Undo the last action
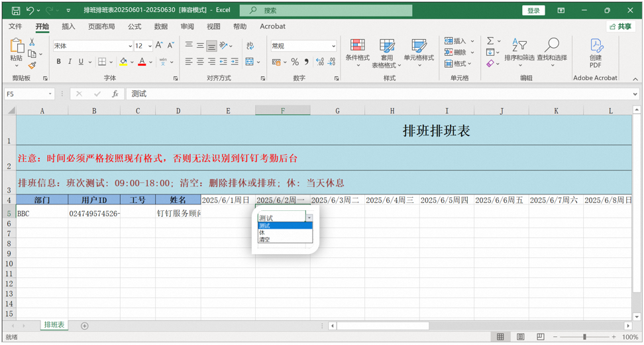 (x=30, y=11)
